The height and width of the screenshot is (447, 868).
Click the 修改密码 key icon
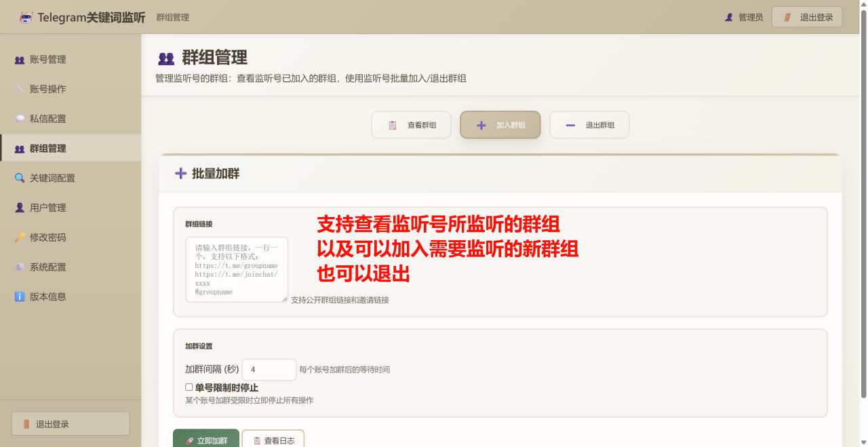click(20, 237)
